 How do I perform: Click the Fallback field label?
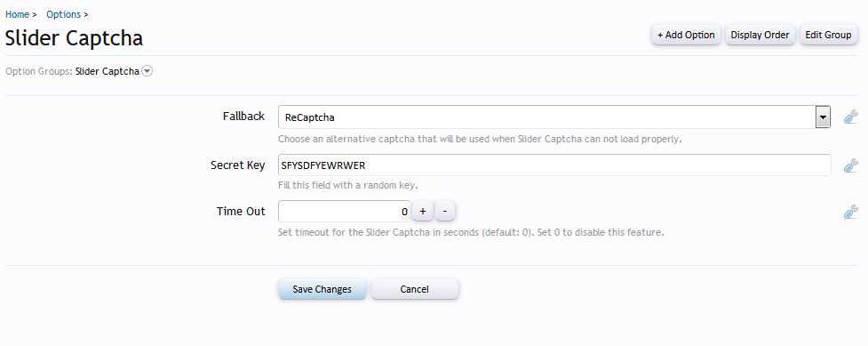(243, 117)
